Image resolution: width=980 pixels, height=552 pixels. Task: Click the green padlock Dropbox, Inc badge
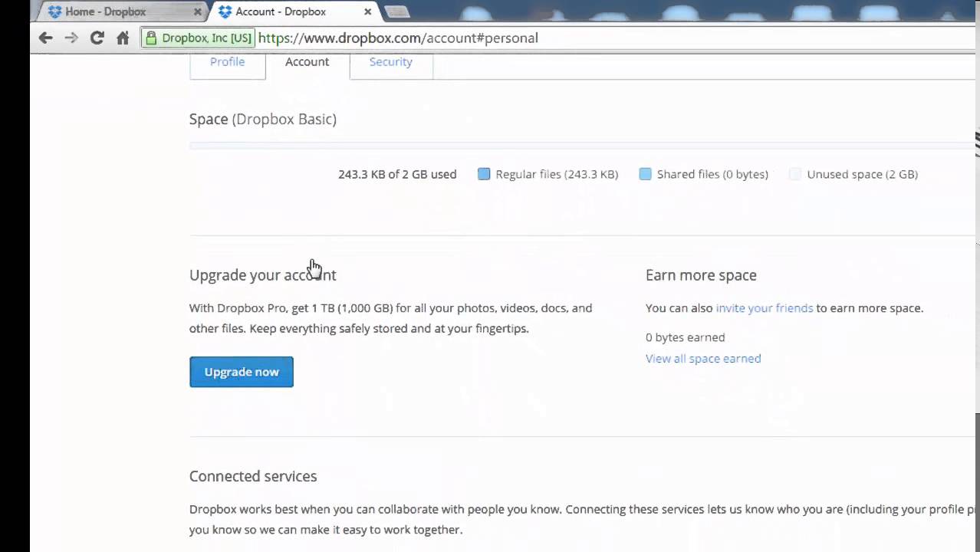pos(199,38)
